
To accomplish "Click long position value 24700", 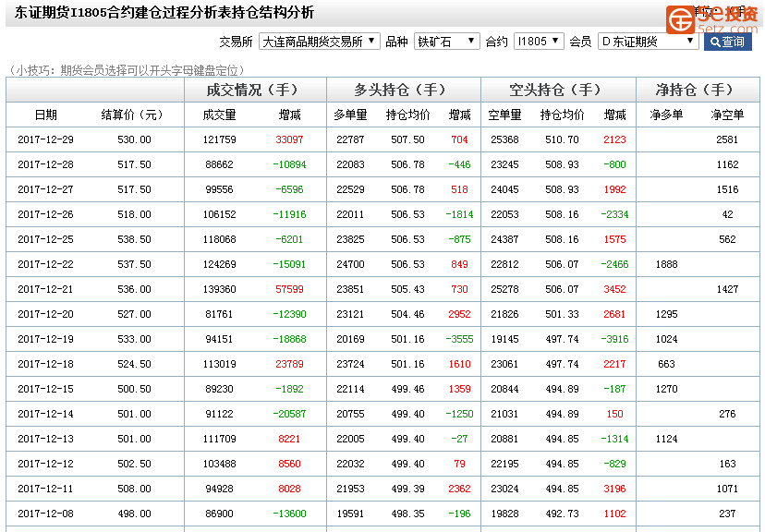I will 350,264.
